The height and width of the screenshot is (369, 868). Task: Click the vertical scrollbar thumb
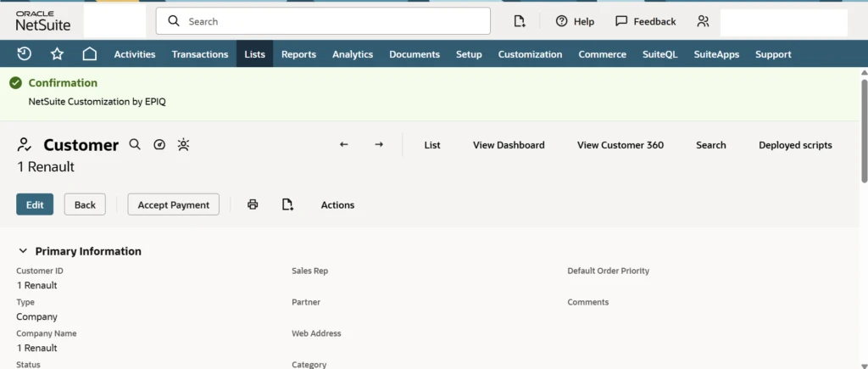(864, 130)
